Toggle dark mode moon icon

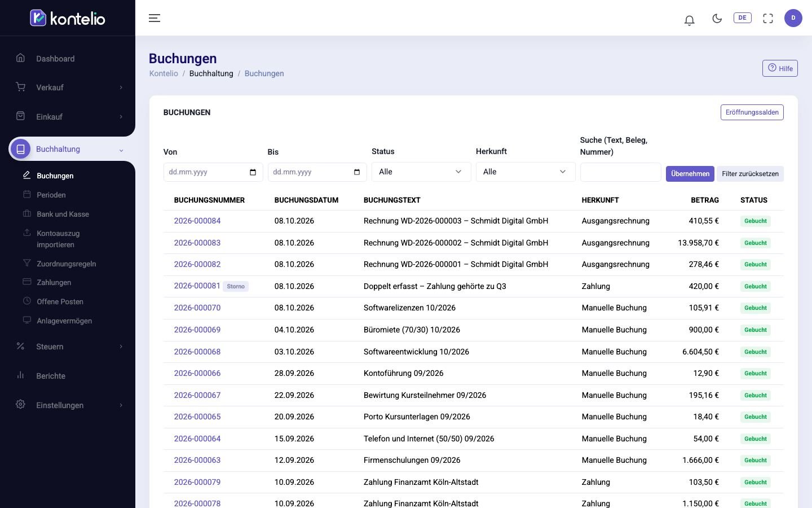pos(717,18)
